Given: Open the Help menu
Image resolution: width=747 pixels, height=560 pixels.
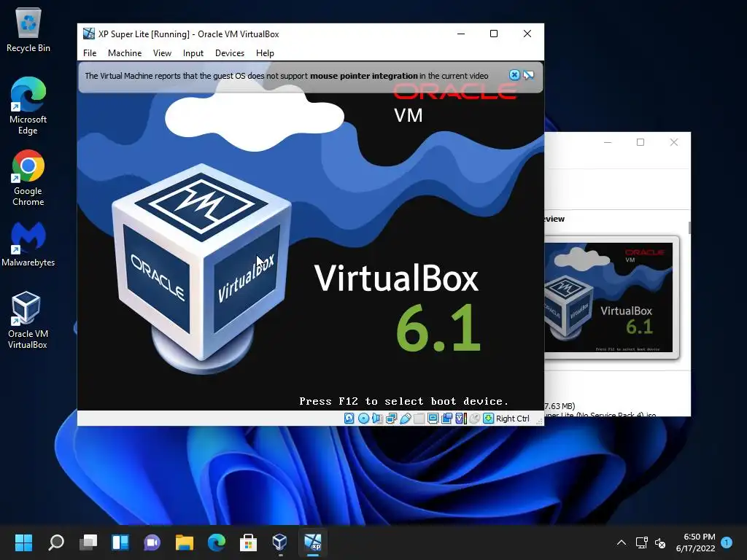Looking at the screenshot, I should click(x=265, y=52).
